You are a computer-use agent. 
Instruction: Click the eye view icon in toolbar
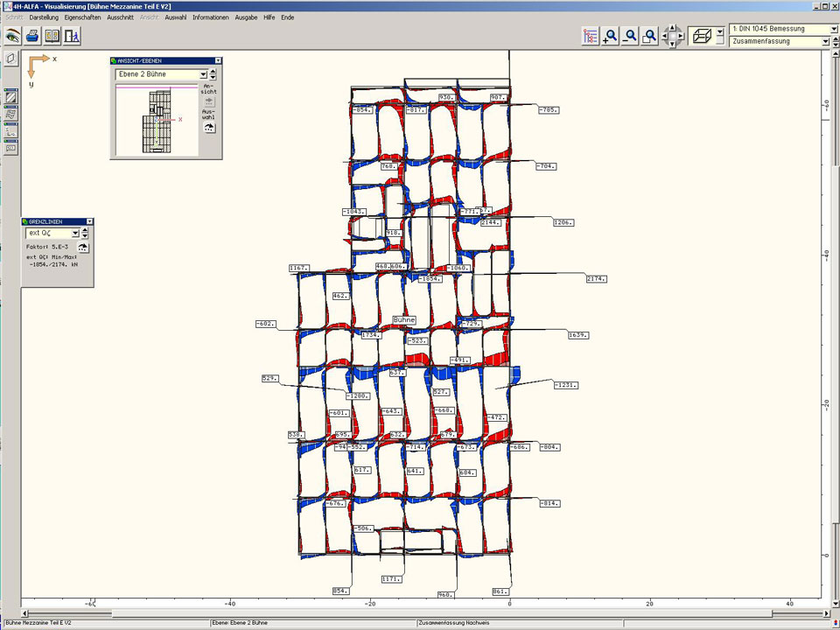[x=12, y=36]
